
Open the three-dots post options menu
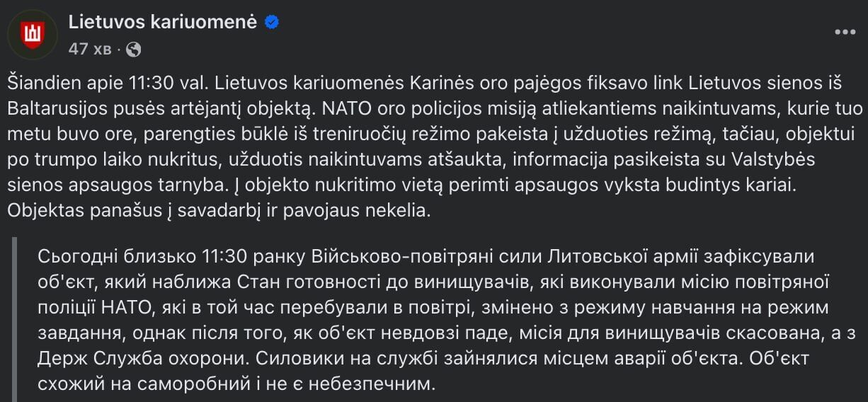tap(845, 33)
